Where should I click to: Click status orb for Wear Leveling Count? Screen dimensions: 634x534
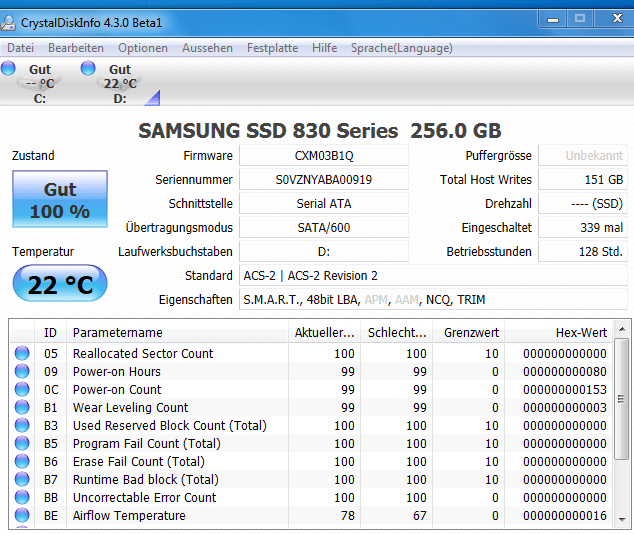pyautogui.click(x=22, y=407)
